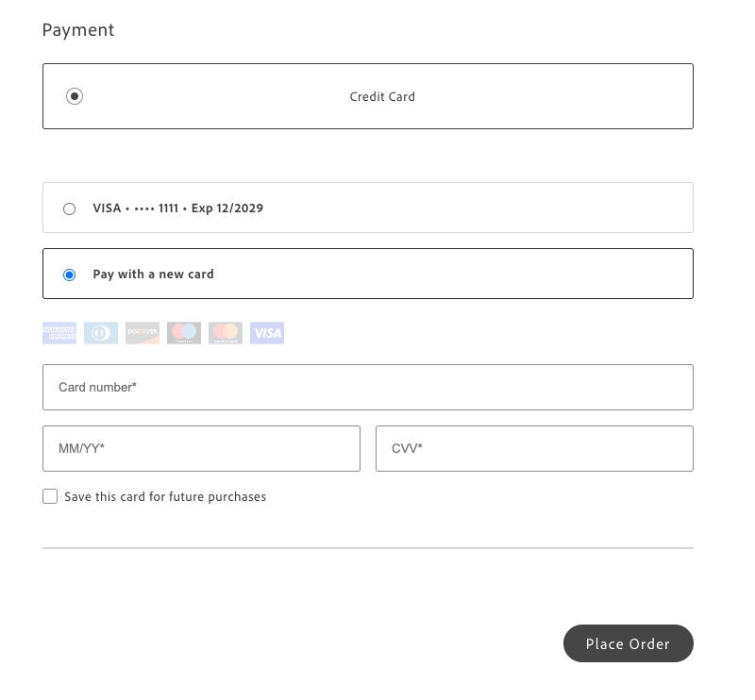Click the VISA card brand icon
The height and width of the screenshot is (700, 755).
266,333
